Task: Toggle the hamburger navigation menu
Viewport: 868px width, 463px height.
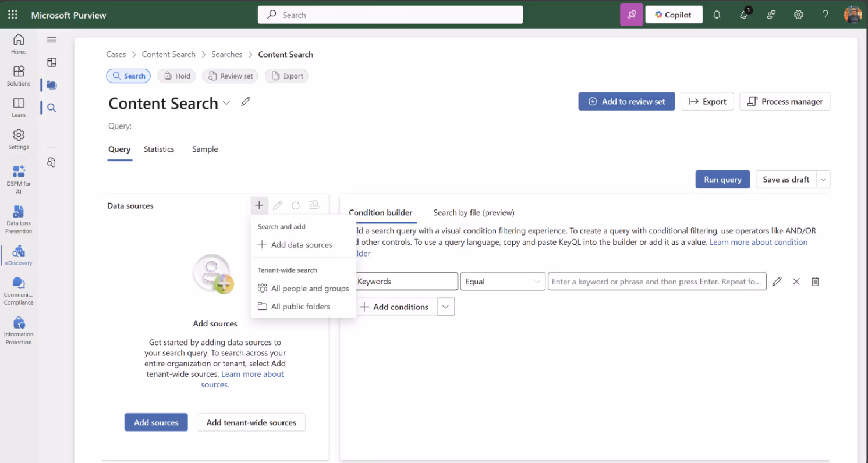Action: point(52,40)
